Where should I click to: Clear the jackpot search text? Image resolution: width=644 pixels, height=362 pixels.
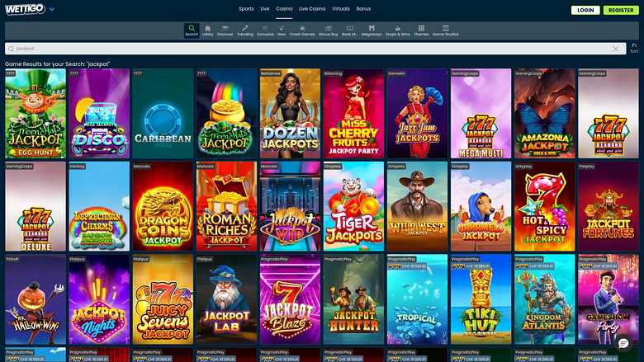[616, 49]
